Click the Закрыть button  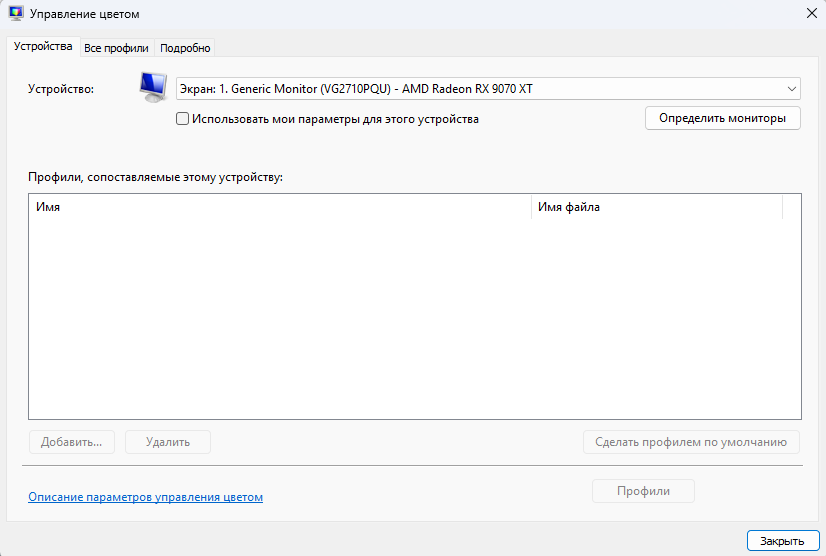pos(783,541)
